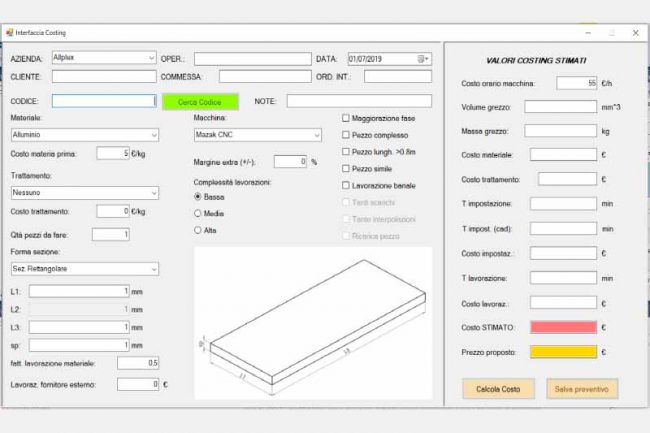Focus the OPER. input field

coord(252,59)
